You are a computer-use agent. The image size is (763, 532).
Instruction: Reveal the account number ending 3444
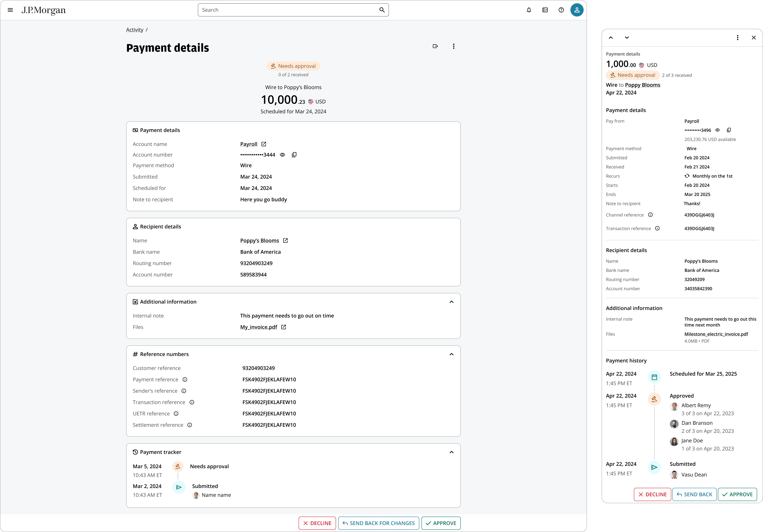[282, 155]
